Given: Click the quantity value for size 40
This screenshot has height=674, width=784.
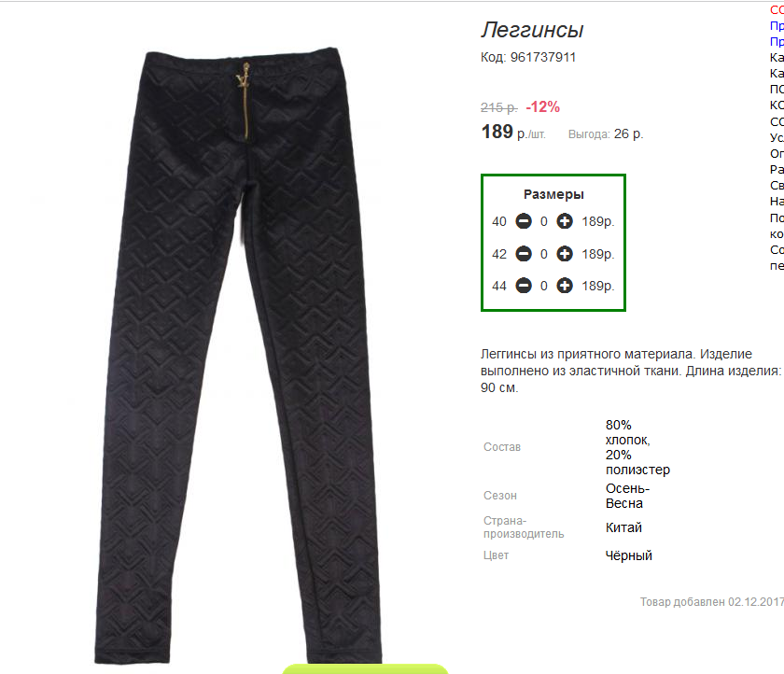Looking at the screenshot, I should (x=544, y=221).
